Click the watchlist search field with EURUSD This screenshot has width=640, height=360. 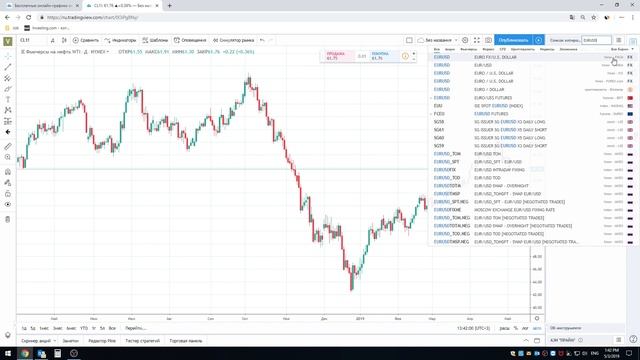click(596, 40)
